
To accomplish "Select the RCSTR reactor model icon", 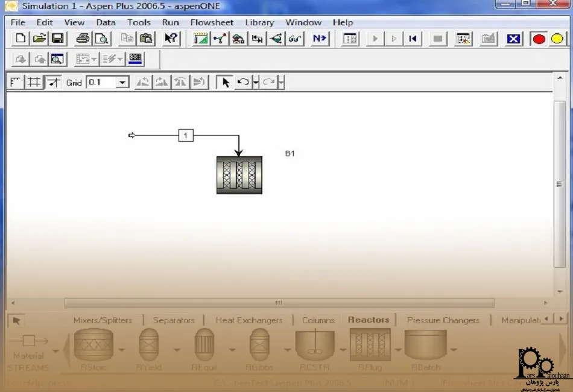I will click(314, 346).
